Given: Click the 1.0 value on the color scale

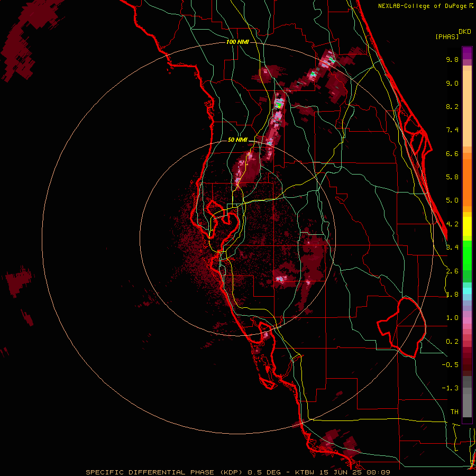Looking at the screenshot, I should tap(452, 318).
